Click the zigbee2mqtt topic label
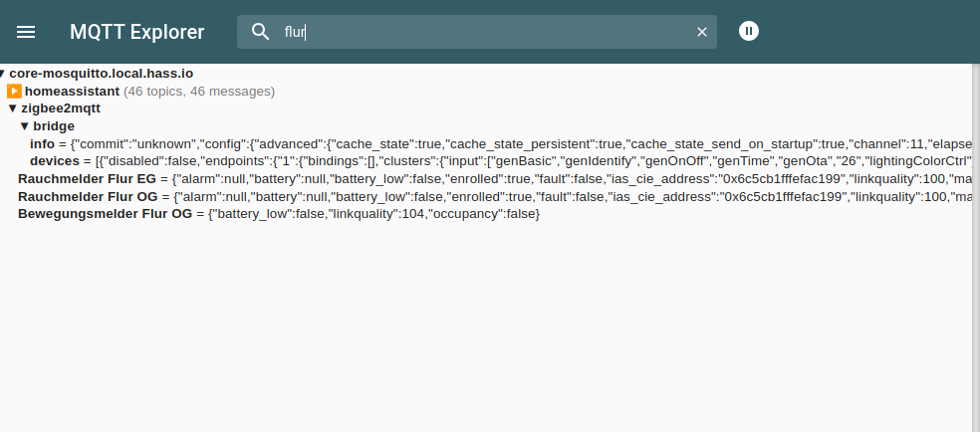This screenshot has height=432, width=980. pos(61,108)
